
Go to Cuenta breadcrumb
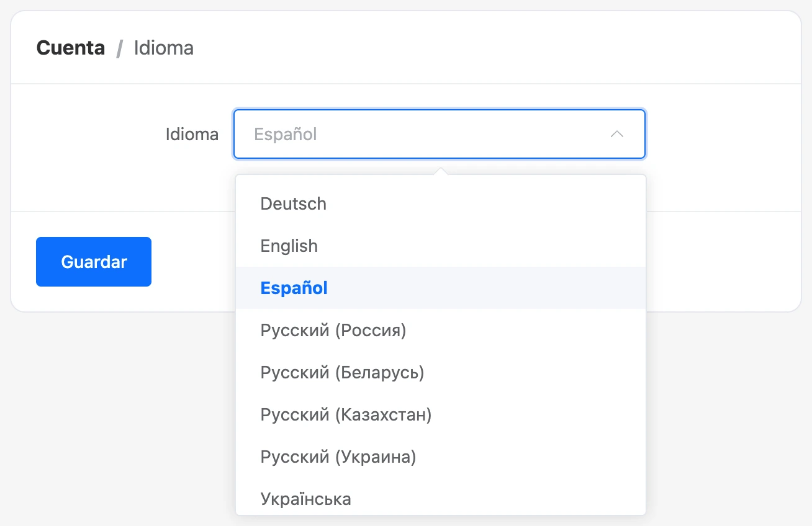pyautogui.click(x=71, y=48)
